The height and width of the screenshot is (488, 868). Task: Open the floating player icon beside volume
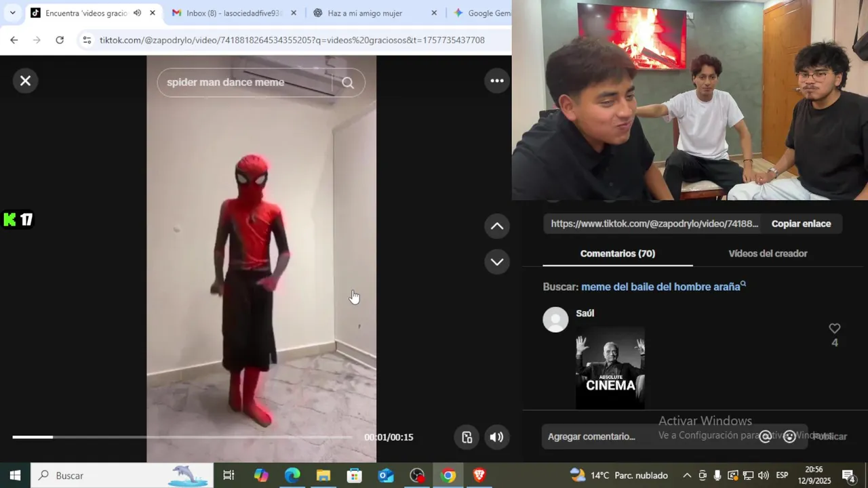pyautogui.click(x=467, y=437)
